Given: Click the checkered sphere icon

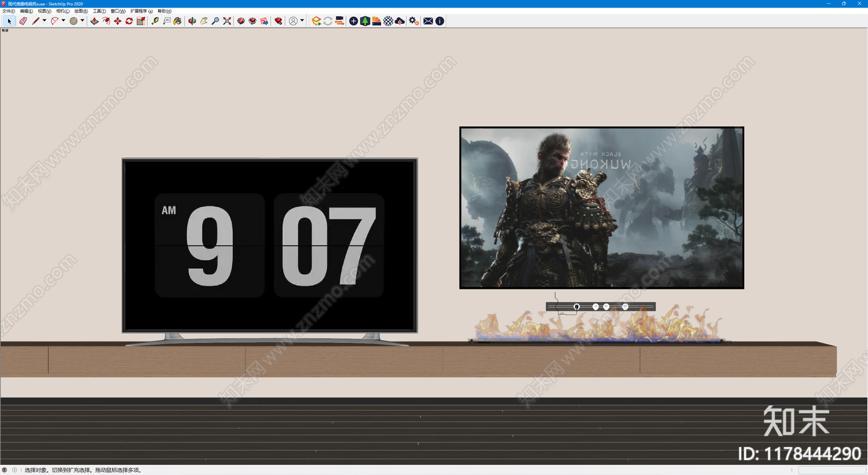Looking at the screenshot, I should coord(388,21).
